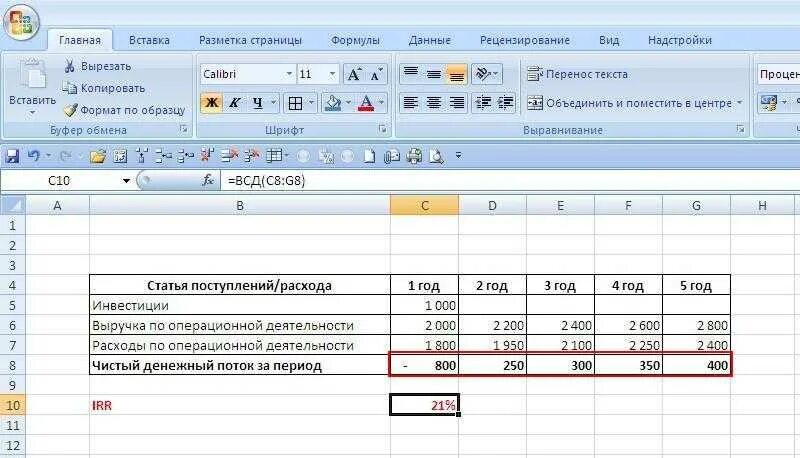
Task: Customize quick access toolbar arrow
Action: (458, 156)
